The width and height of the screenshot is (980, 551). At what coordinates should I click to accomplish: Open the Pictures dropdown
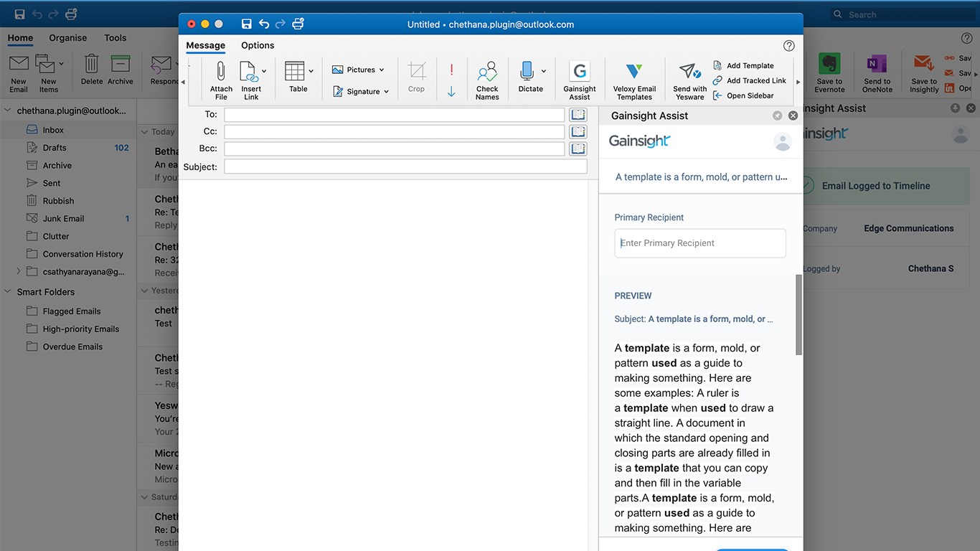tap(358, 70)
